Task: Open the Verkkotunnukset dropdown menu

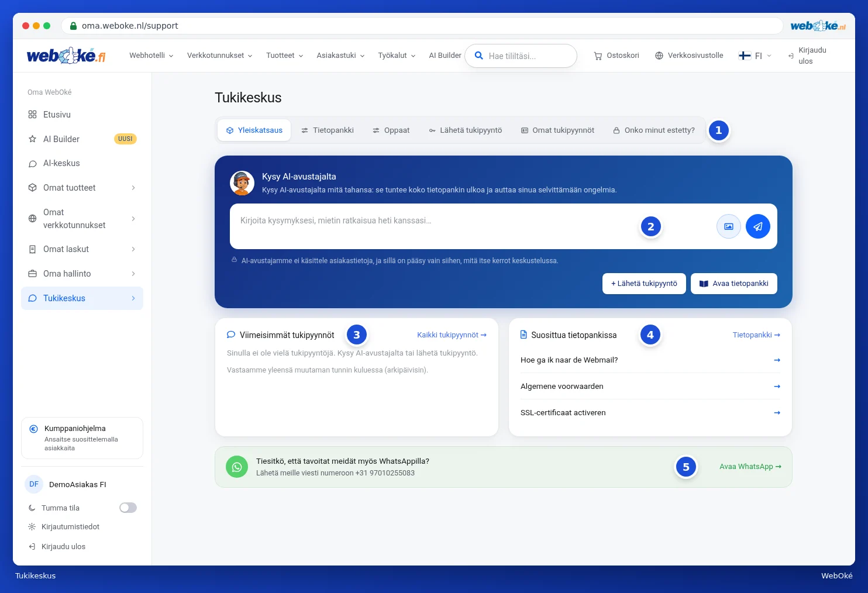Action: click(x=220, y=56)
